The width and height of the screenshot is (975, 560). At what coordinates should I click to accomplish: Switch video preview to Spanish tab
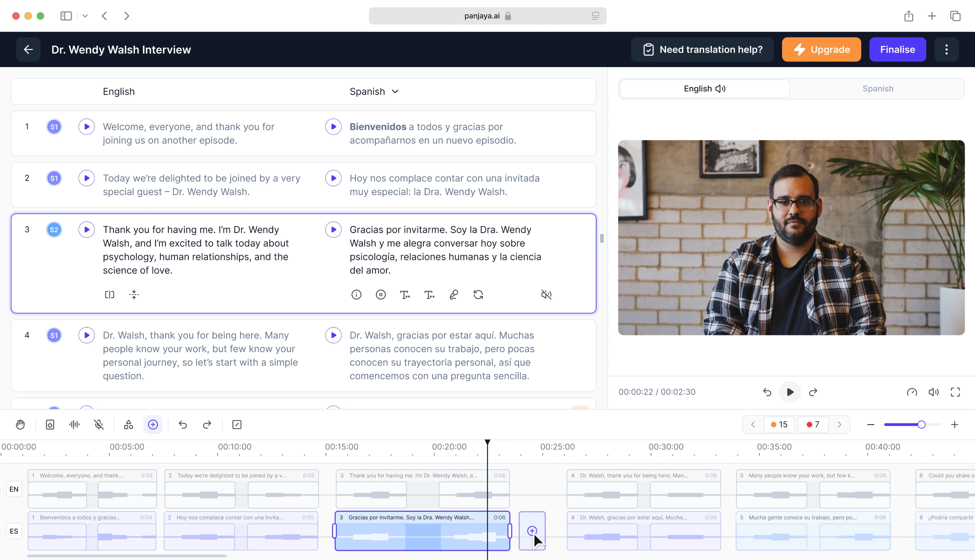coord(878,89)
